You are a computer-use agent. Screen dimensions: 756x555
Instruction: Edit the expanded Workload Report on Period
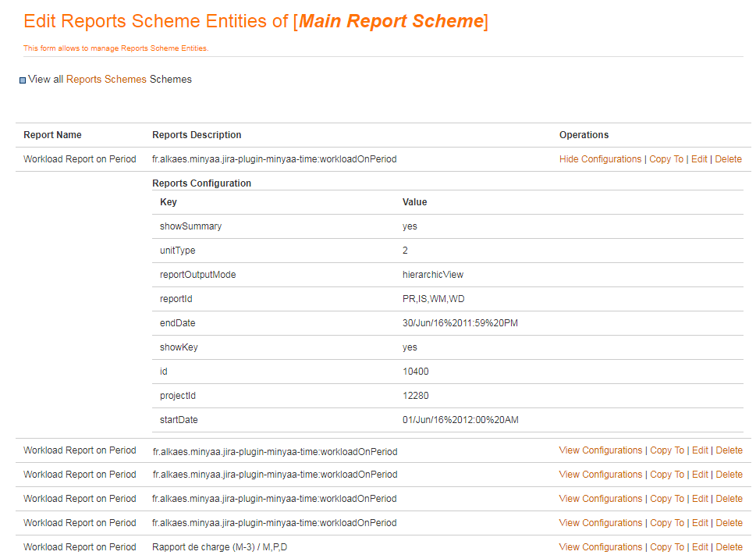pyautogui.click(x=699, y=159)
